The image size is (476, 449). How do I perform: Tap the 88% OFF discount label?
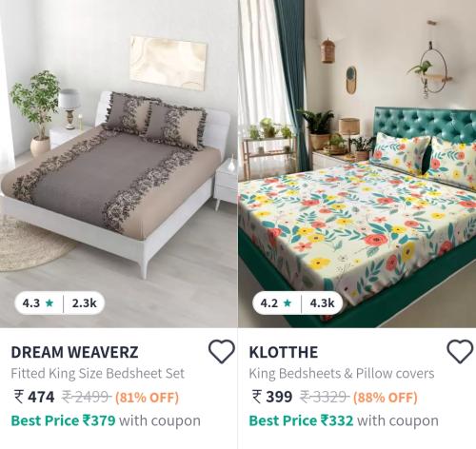386,398
